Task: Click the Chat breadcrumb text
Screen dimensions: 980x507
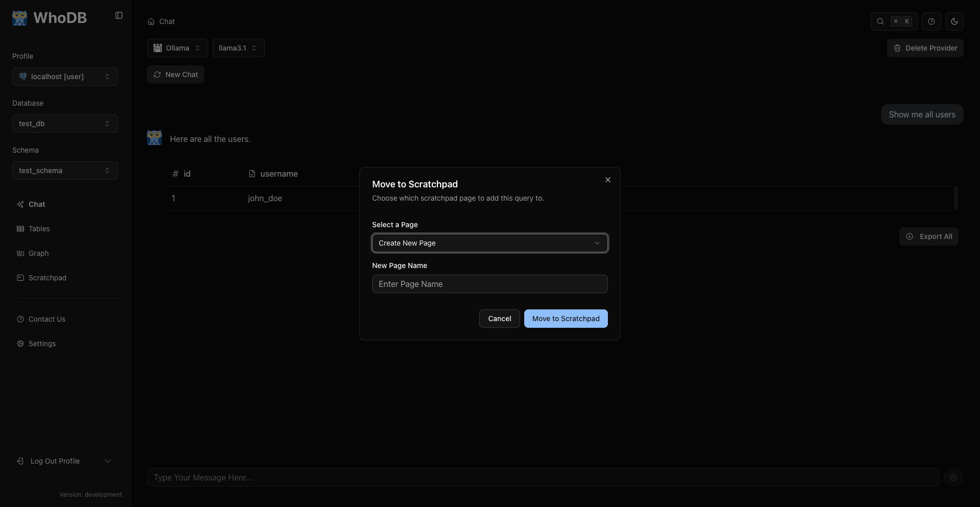Action: (x=167, y=21)
